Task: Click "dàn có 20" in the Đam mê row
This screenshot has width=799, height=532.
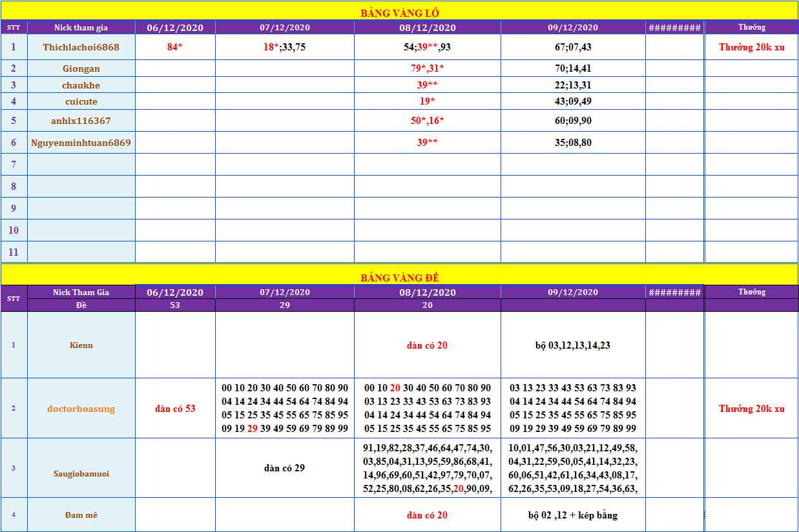Action: click(x=428, y=515)
